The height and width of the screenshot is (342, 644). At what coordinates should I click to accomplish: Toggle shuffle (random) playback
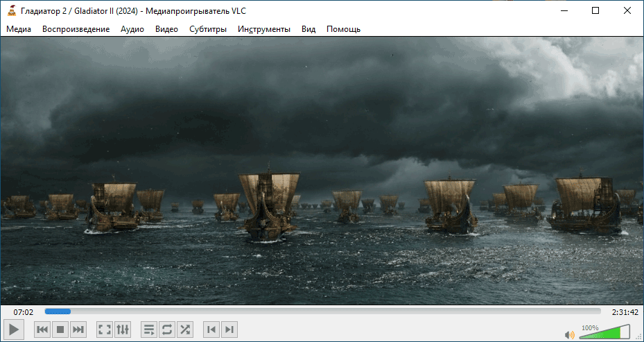[x=185, y=330]
